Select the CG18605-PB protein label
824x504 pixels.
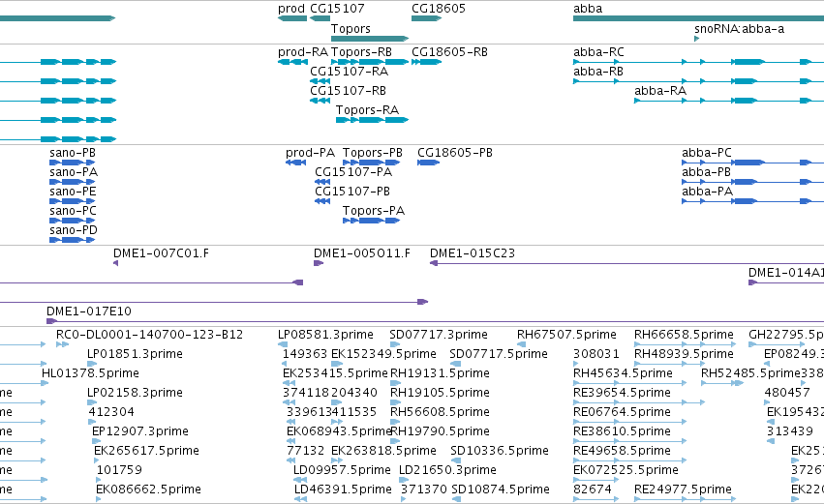click(x=455, y=153)
